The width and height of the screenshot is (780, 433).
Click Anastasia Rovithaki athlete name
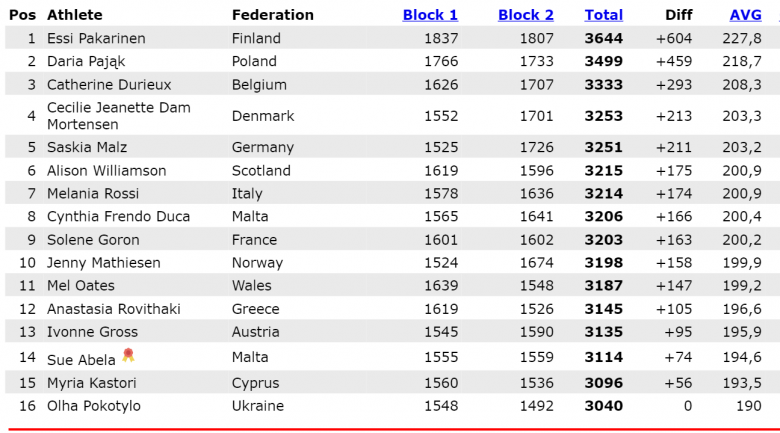[x=113, y=309]
